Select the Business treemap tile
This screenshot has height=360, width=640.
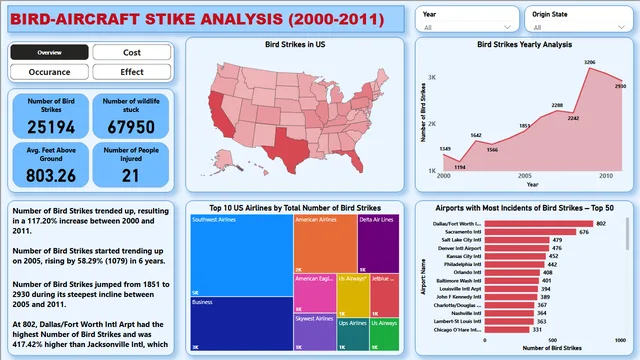pyautogui.click(x=242, y=324)
